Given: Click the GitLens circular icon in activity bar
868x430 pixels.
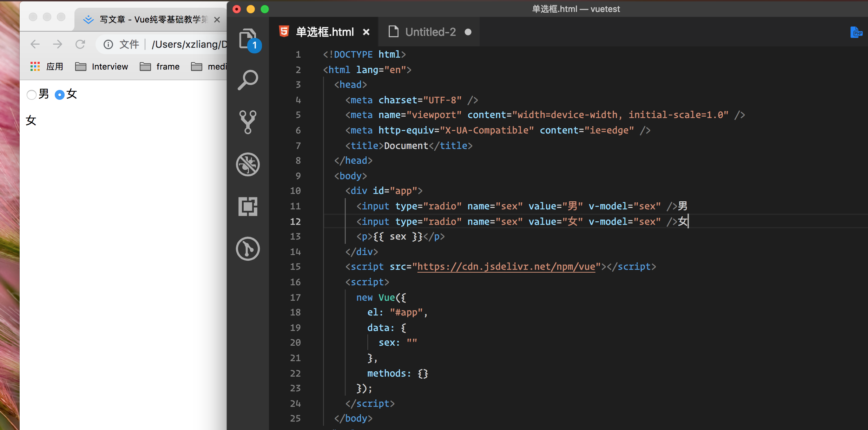Looking at the screenshot, I should 248,249.
